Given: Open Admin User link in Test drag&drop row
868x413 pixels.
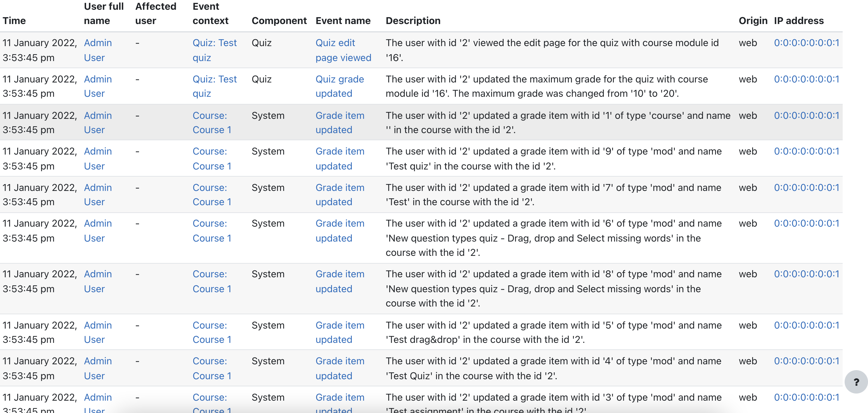Looking at the screenshot, I should (x=98, y=332).
